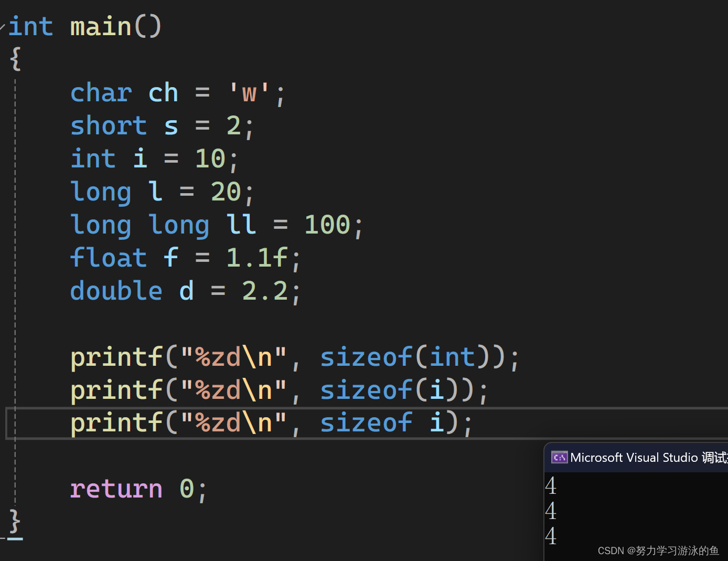Select the Microsoft Visual Studio debug console title

[x=649, y=458]
